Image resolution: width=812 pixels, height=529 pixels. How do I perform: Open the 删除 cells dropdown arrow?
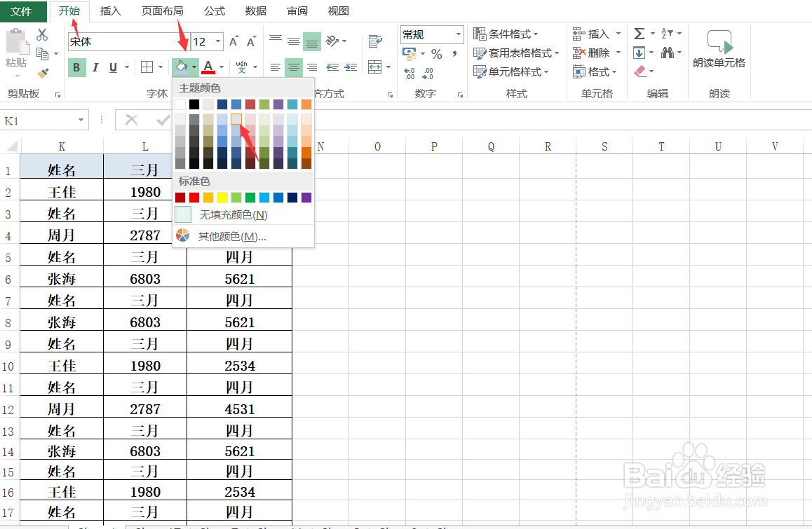(x=618, y=53)
